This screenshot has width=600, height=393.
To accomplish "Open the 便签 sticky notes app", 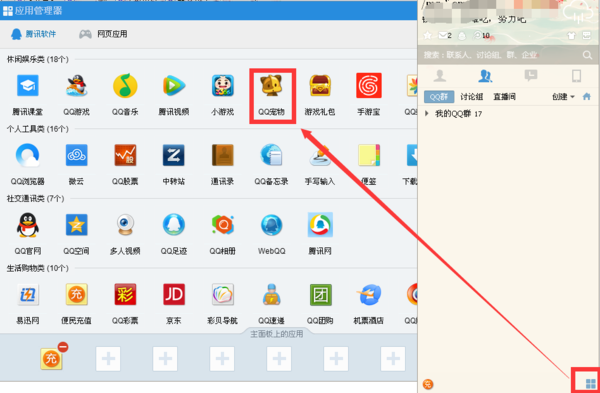I will coord(369,155).
